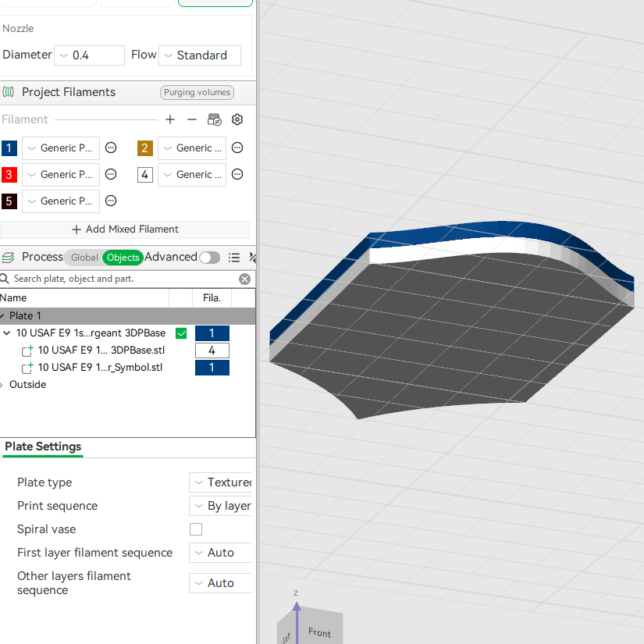Edit filament 2 preset with ellipsis icon
644x644 pixels.
(x=237, y=148)
